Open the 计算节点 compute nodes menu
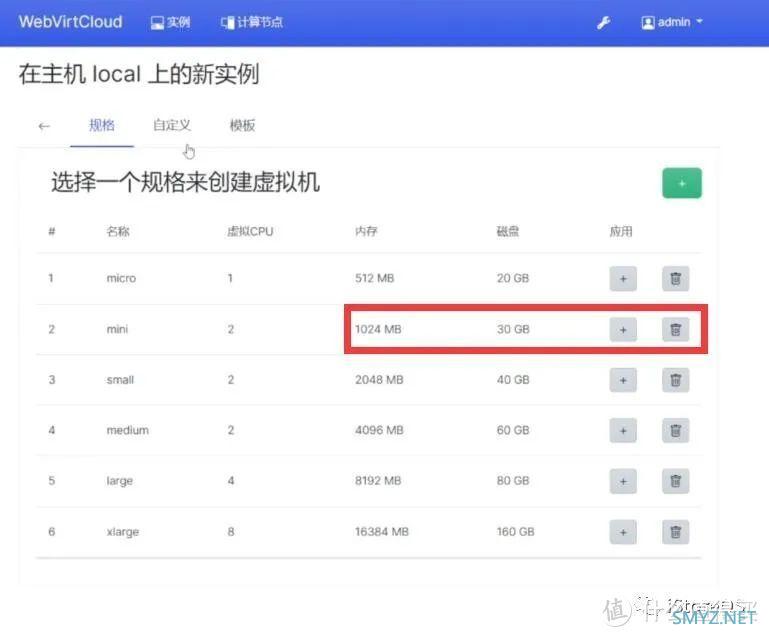The image size is (769, 637). (x=252, y=23)
